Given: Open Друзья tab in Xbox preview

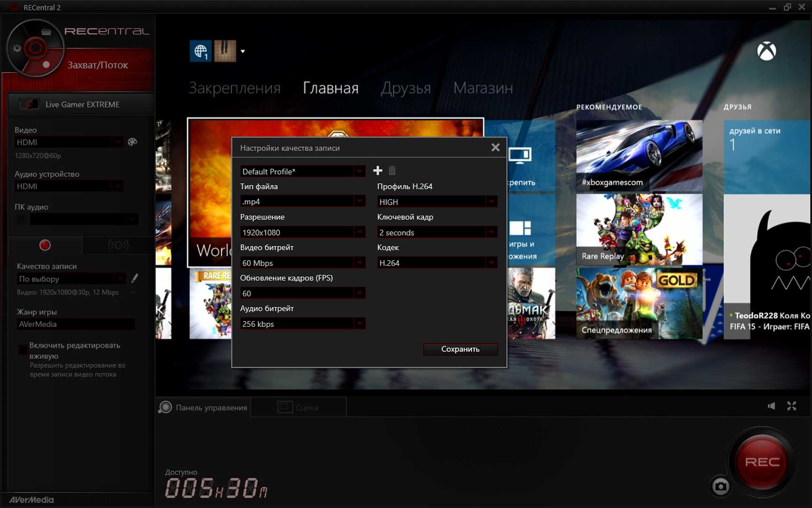Looking at the screenshot, I should 406,88.
